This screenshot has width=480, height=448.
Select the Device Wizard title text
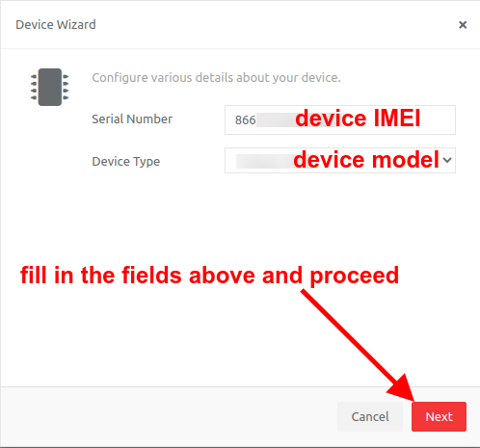(x=56, y=25)
